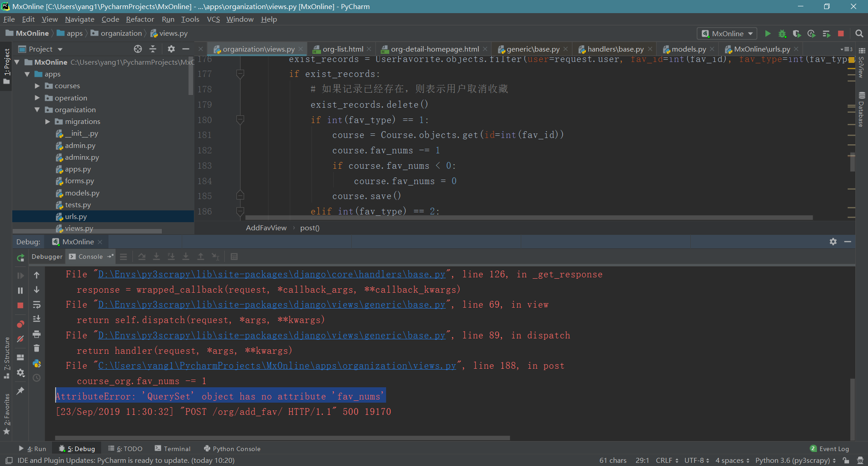Switch to Debugger tab

point(47,257)
